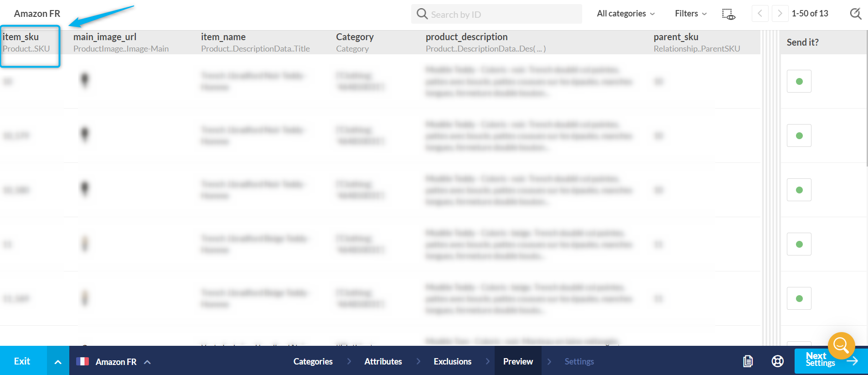The width and height of the screenshot is (868, 375).
Task: Switch to the Exclusions step
Action: coord(452,361)
